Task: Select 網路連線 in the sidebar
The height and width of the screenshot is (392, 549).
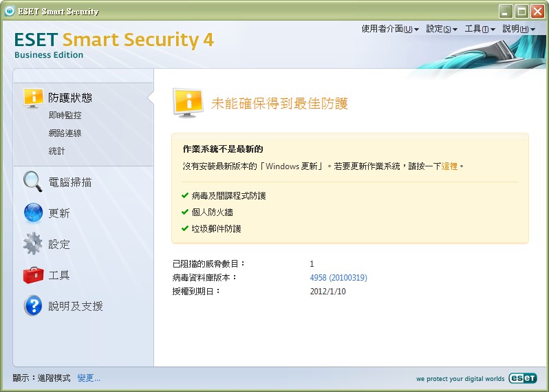Action: click(x=65, y=133)
